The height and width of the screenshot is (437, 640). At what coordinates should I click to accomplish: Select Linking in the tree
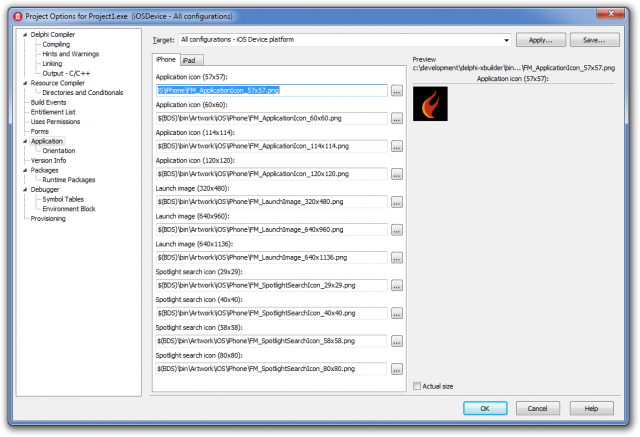click(x=52, y=64)
